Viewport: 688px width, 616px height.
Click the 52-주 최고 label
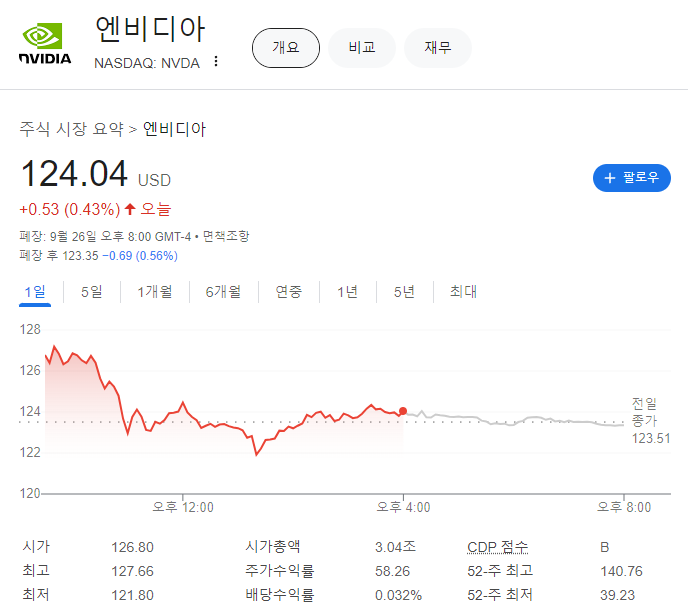click(x=500, y=571)
